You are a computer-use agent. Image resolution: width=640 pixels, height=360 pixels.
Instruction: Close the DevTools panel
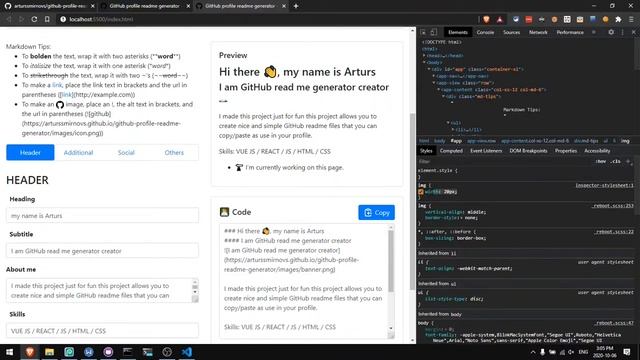pos(633,32)
